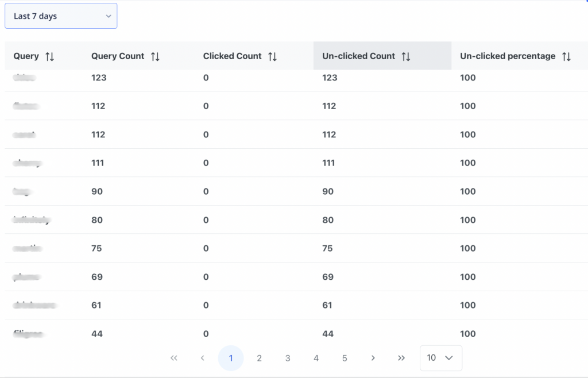Sort by Clicked Count using arrows icon
The width and height of the screenshot is (588, 378).
tap(272, 56)
